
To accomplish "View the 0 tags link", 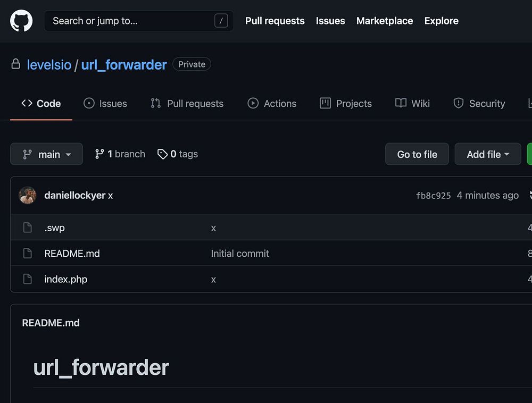I will (178, 154).
